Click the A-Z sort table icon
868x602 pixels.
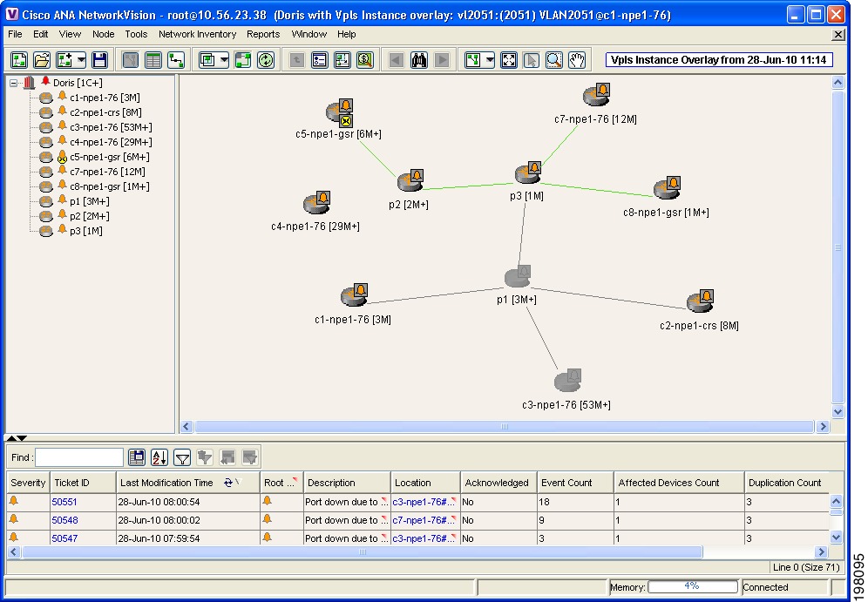point(159,457)
